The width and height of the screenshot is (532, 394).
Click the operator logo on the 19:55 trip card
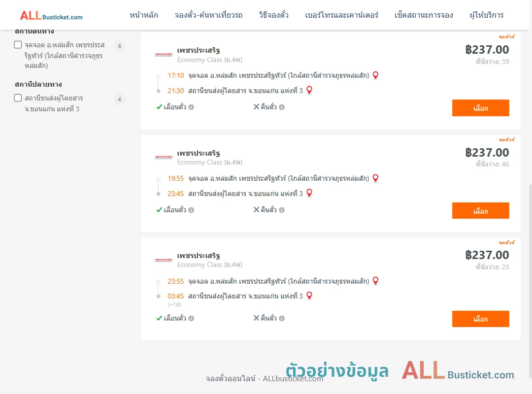164,158
